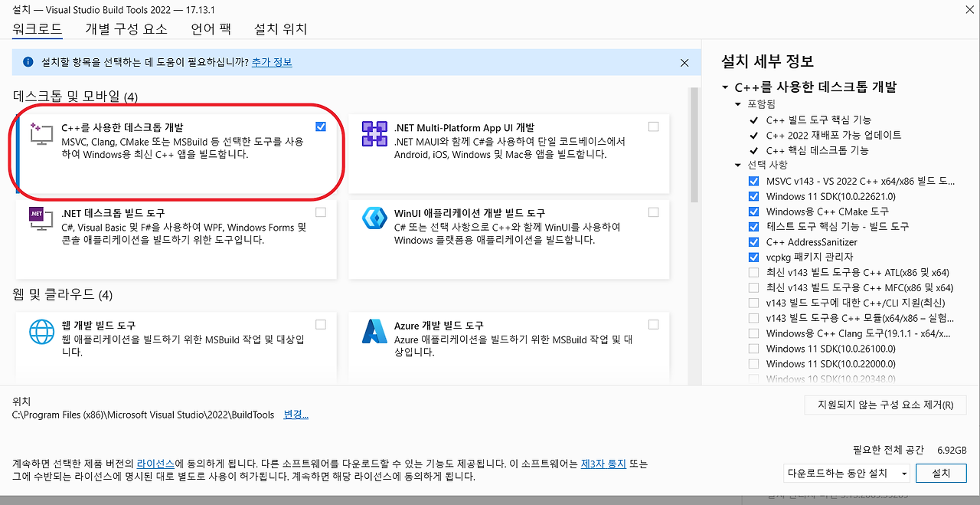
Task: Click the 데스크톱 및 모바일 (4) heading
Action: click(x=75, y=97)
